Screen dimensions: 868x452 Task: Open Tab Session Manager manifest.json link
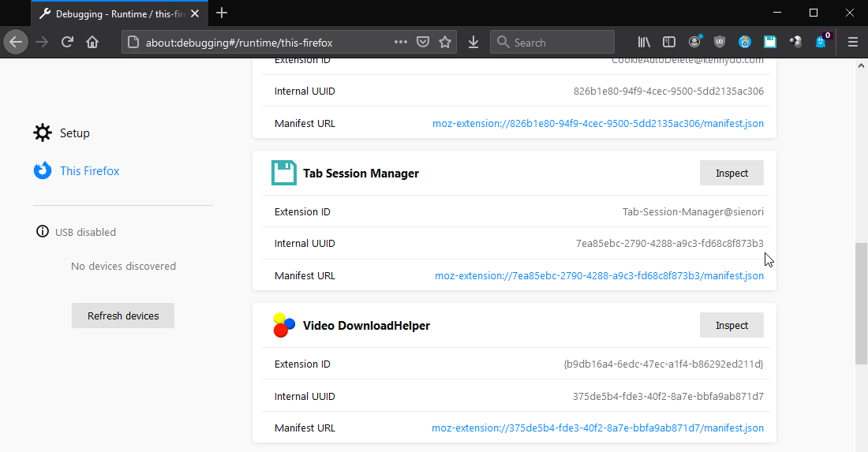(x=599, y=275)
